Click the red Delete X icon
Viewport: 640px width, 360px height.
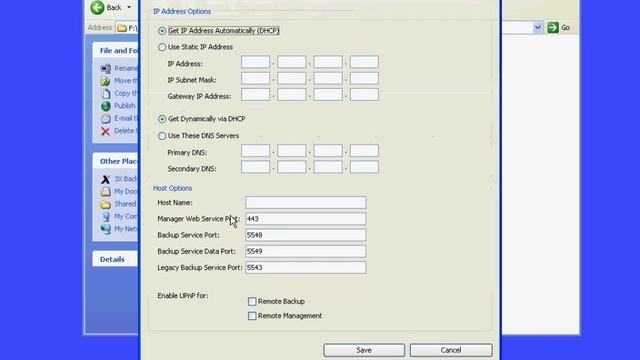[105, 131]
